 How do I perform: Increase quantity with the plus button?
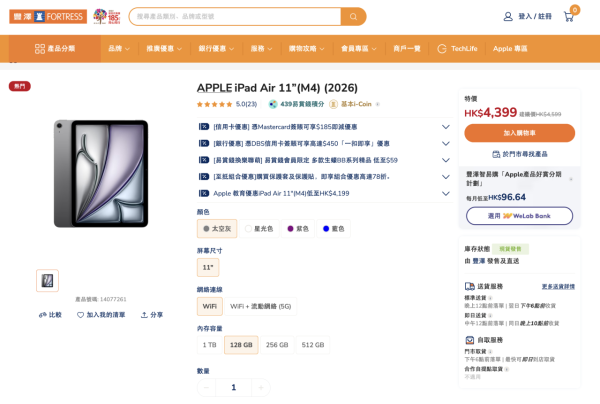[261, 388]
